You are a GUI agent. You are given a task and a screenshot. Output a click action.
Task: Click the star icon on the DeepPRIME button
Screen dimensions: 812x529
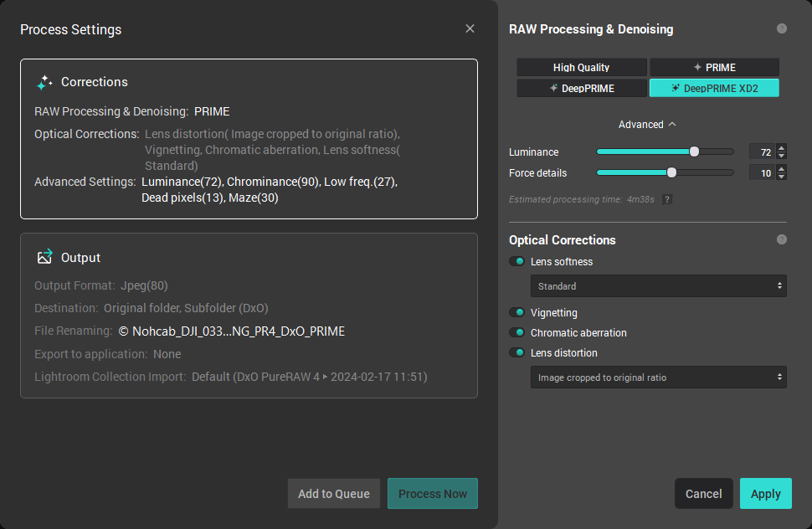click(552, 87)
